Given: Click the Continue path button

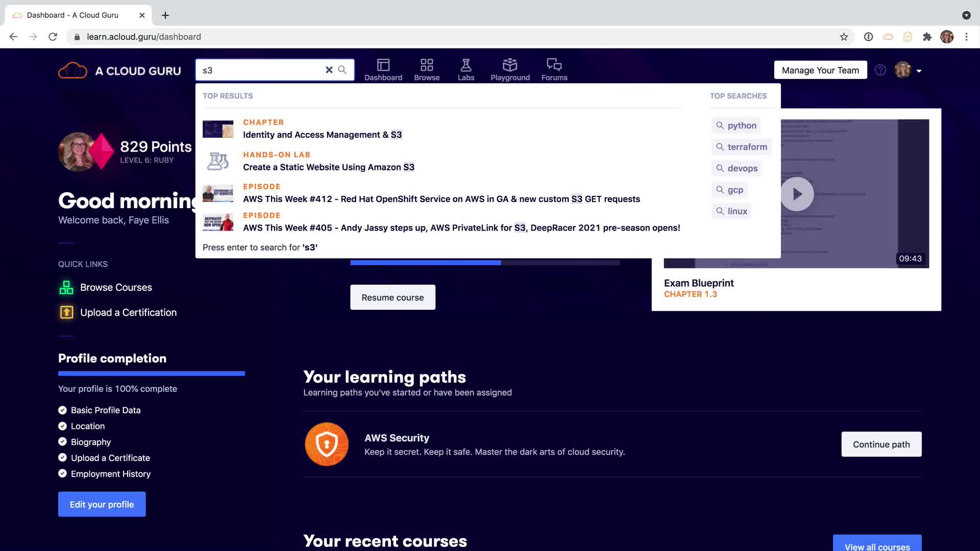Looking at the screenshot, I should click(x=881, y=444).
